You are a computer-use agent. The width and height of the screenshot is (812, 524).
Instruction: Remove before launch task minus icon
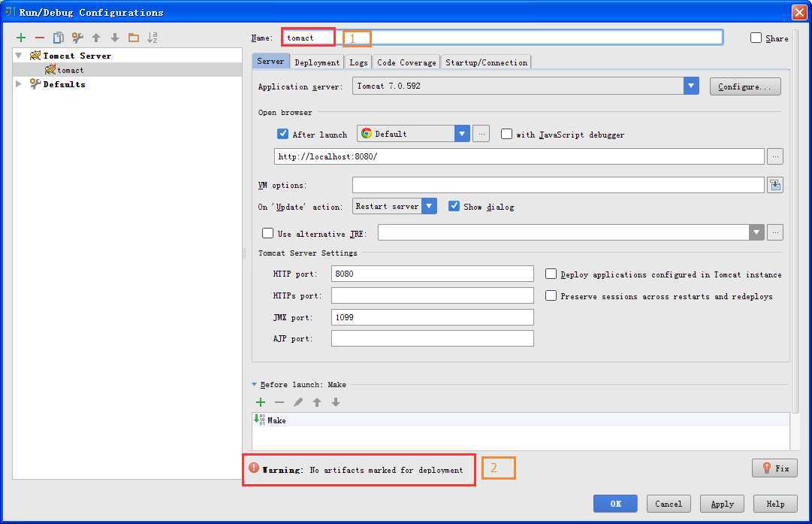[279, 402]
